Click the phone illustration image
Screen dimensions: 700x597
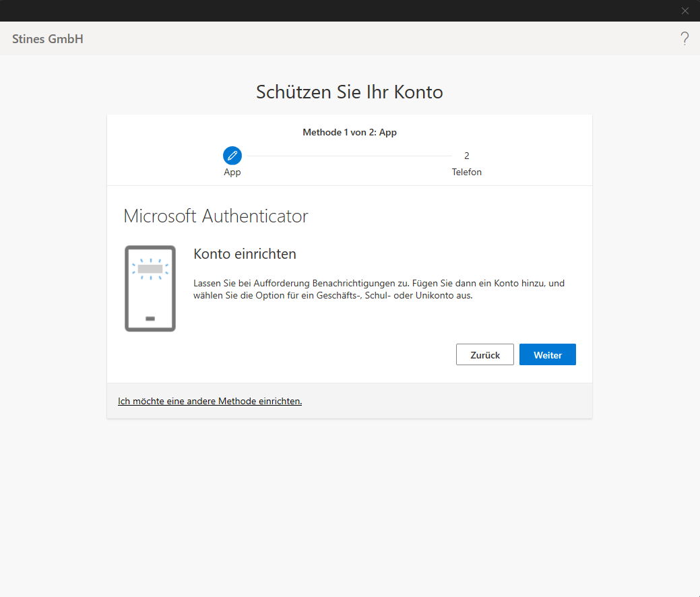(150, 288)
